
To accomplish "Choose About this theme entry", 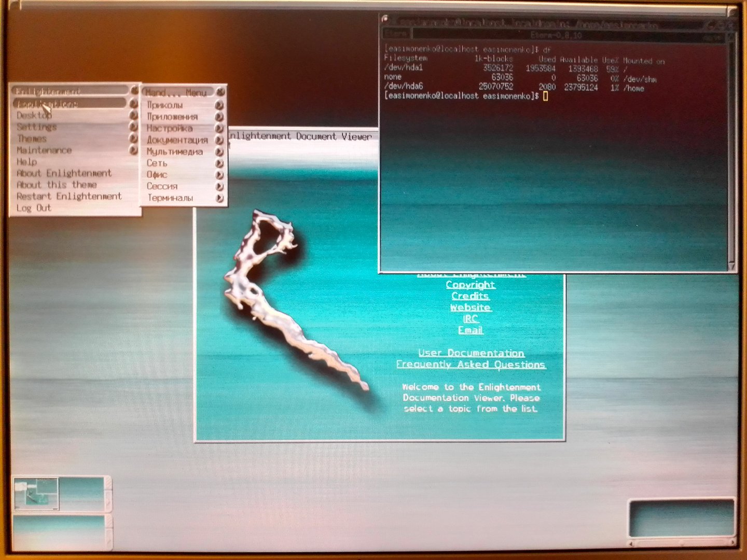I will pos(76,185).
